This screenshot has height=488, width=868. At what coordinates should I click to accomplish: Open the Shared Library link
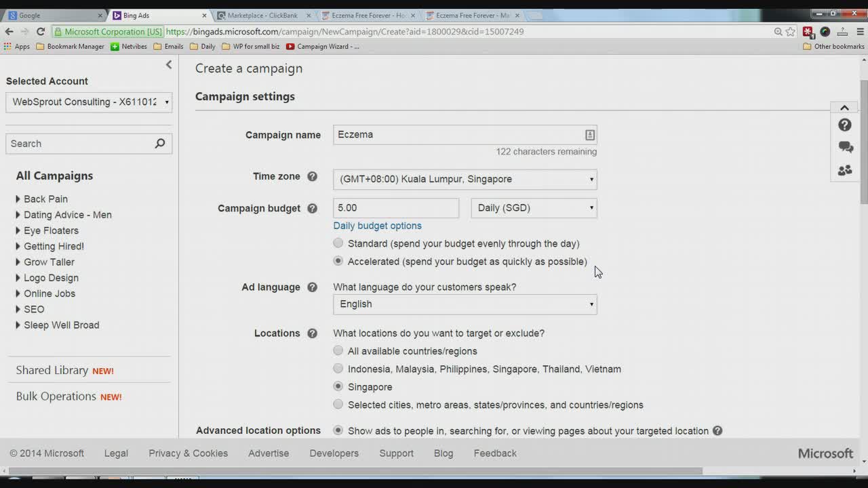52,371
